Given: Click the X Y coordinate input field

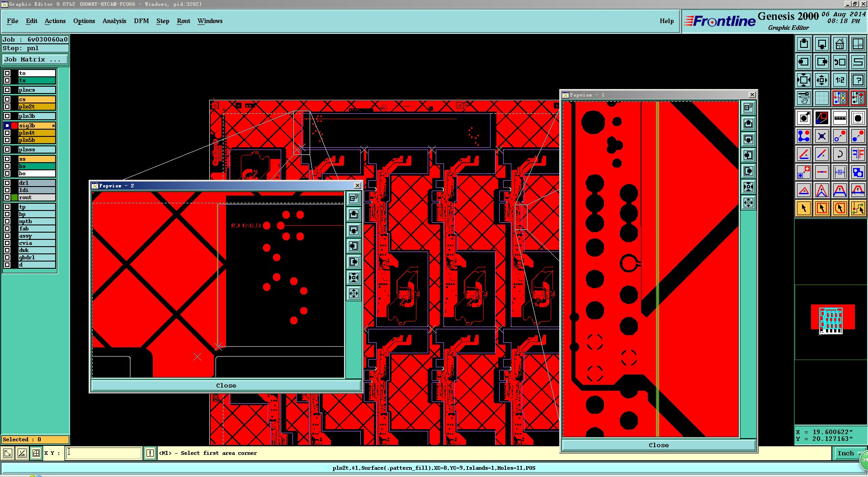Looking at the screenshot, I should point(104,453).
